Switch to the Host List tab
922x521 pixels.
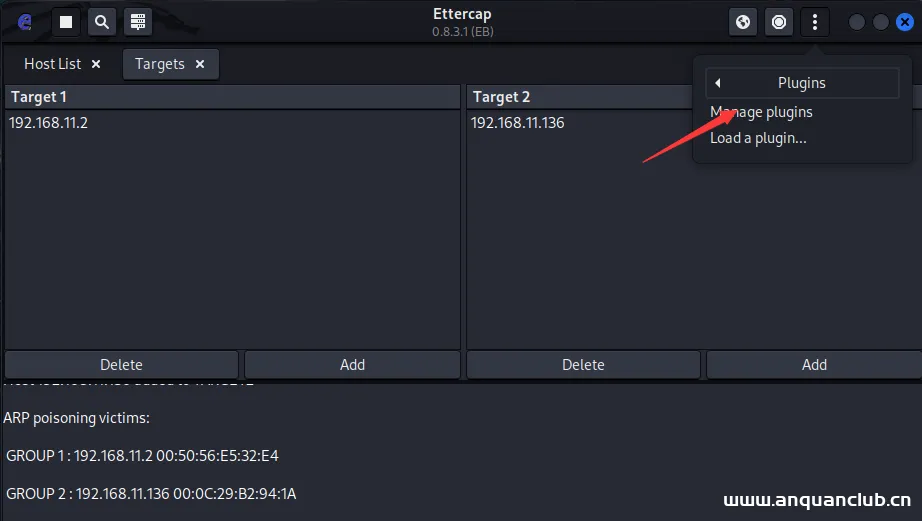[x=52, y=64]
